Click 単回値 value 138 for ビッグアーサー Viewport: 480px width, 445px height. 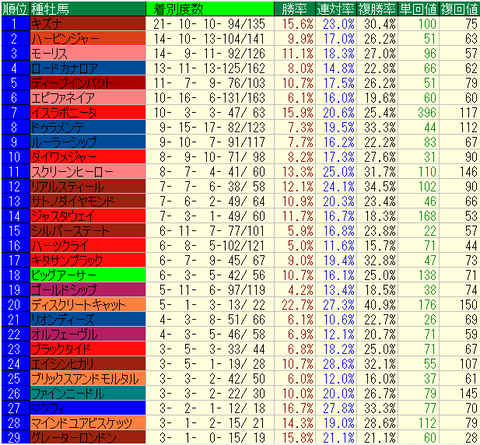point(427,275)
